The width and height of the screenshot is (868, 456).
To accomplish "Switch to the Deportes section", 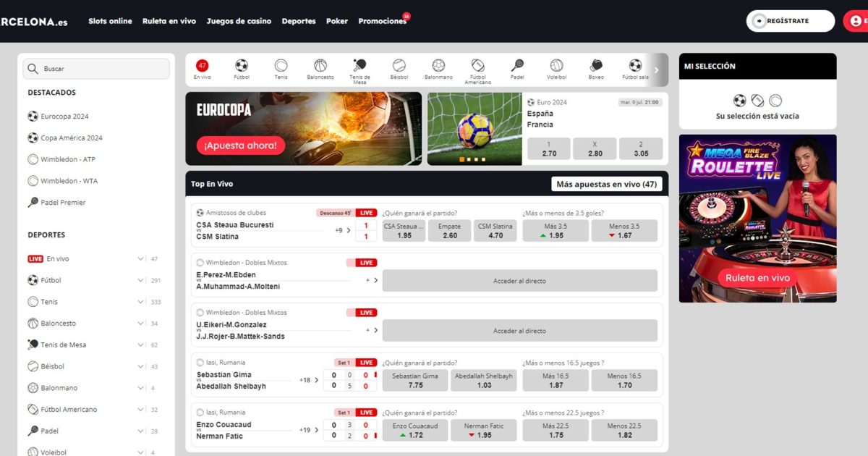I will [x=299, y=21].
